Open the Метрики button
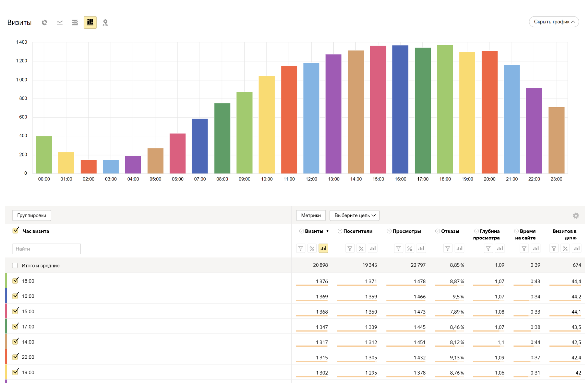 [x=311, y=215]
